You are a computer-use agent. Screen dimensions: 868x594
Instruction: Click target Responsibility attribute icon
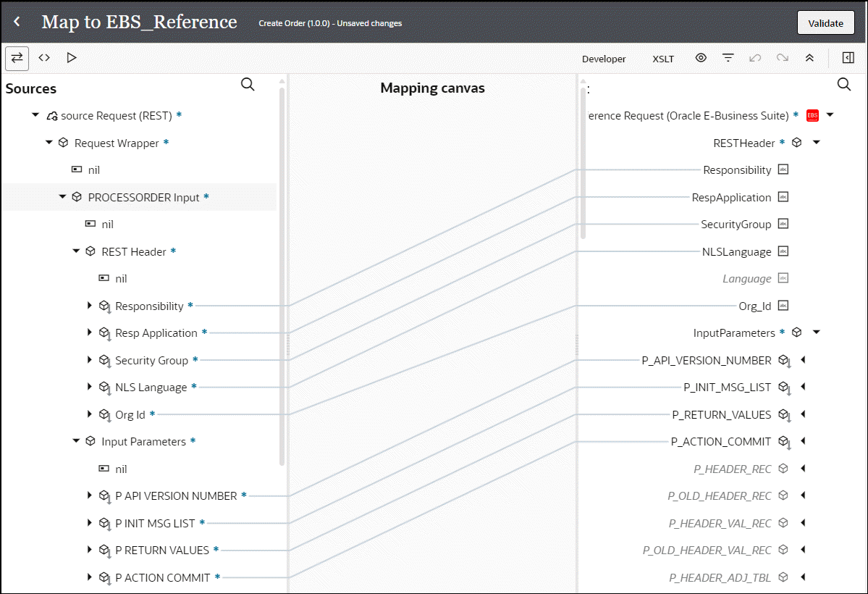tap(783, 170)
